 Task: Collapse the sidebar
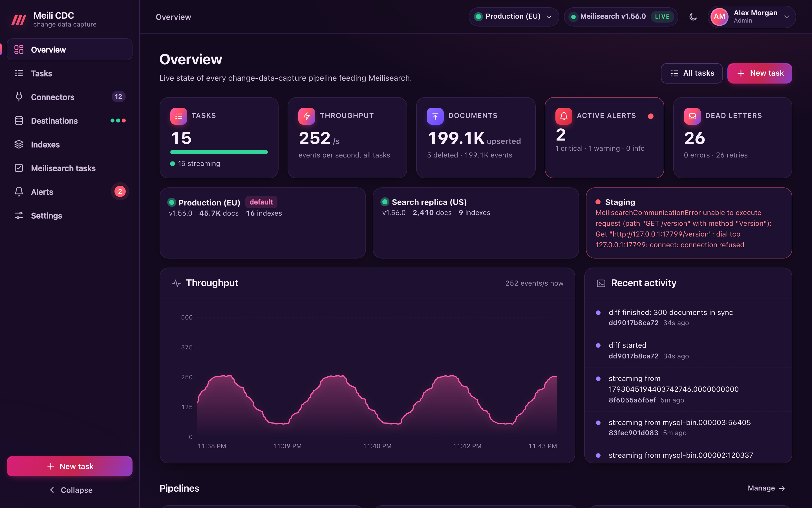pos(70,490)
